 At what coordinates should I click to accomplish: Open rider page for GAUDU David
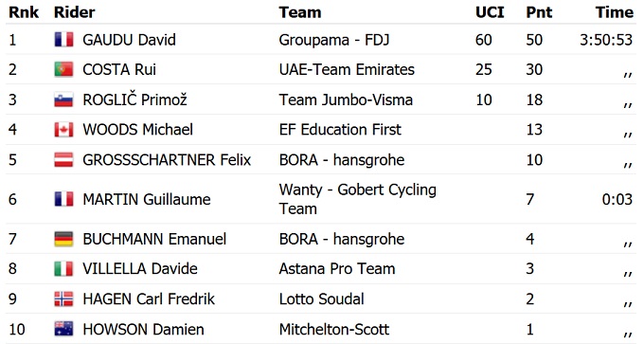pyautogui.click(x=129, y=40)
